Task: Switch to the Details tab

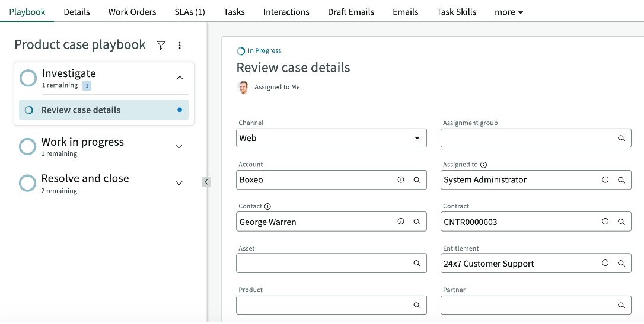Action: 77,12
